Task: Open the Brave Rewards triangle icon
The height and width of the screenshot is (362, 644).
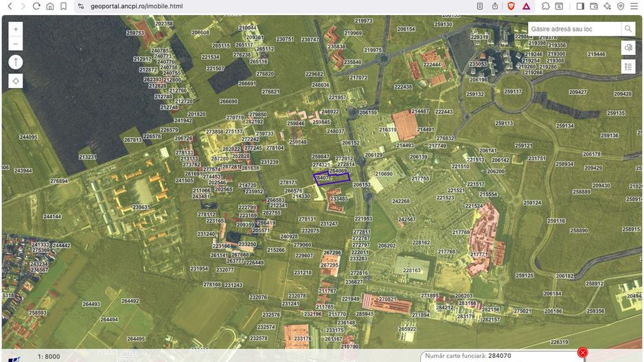Action: 526,6
